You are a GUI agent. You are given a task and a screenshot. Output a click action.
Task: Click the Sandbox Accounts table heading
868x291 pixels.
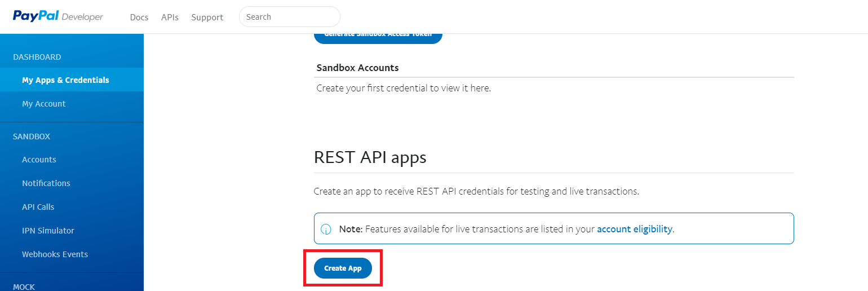coord(357,68)
